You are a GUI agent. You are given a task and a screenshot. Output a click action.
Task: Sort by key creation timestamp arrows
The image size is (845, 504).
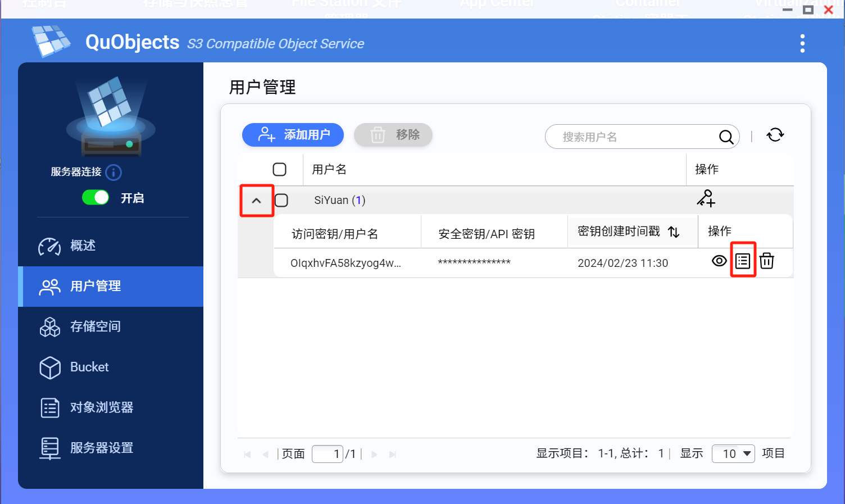point(674,232)
